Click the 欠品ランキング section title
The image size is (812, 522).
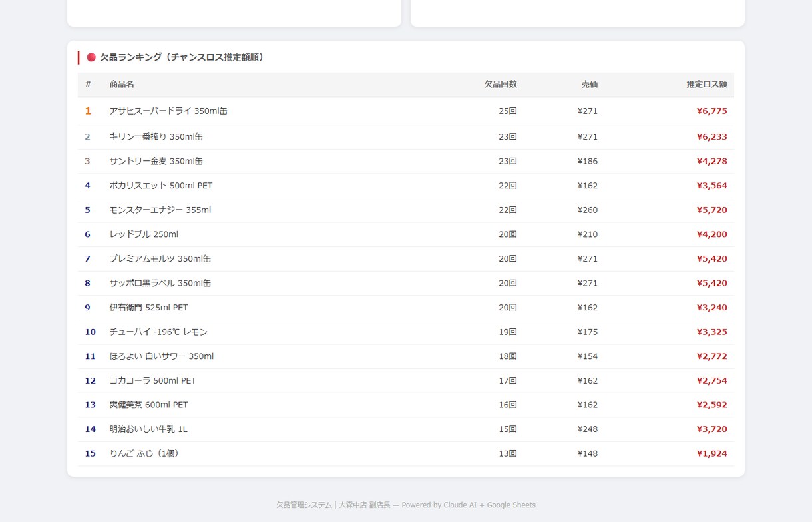click(182, 57)
